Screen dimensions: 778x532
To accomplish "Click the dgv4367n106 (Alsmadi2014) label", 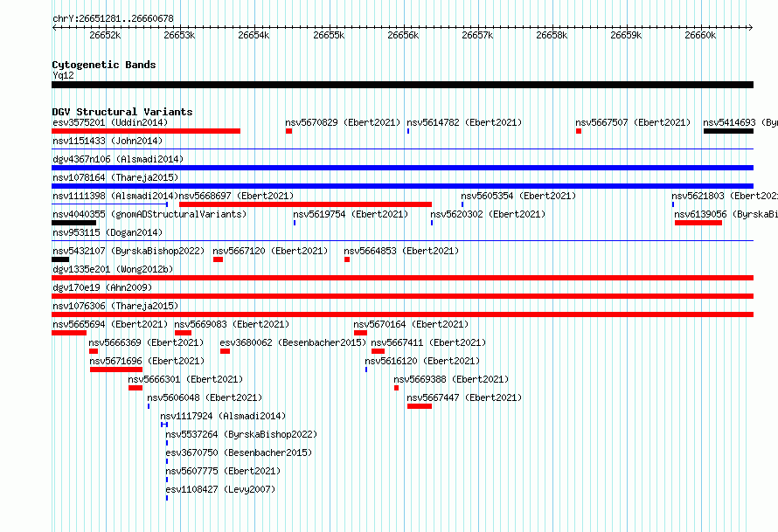I will (x=118, y=159).
